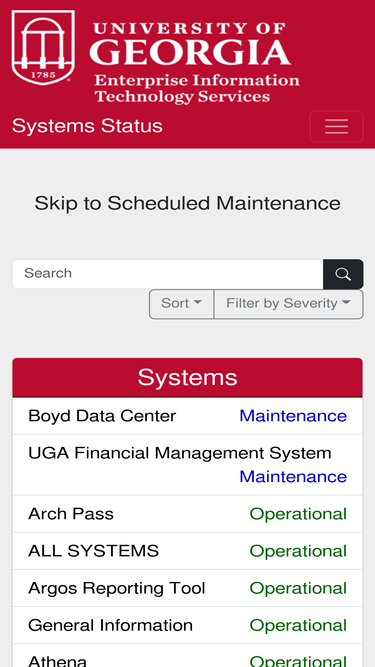Expand the Filter by Severity dropdown
375x667 pixels.
pos(289,304)
